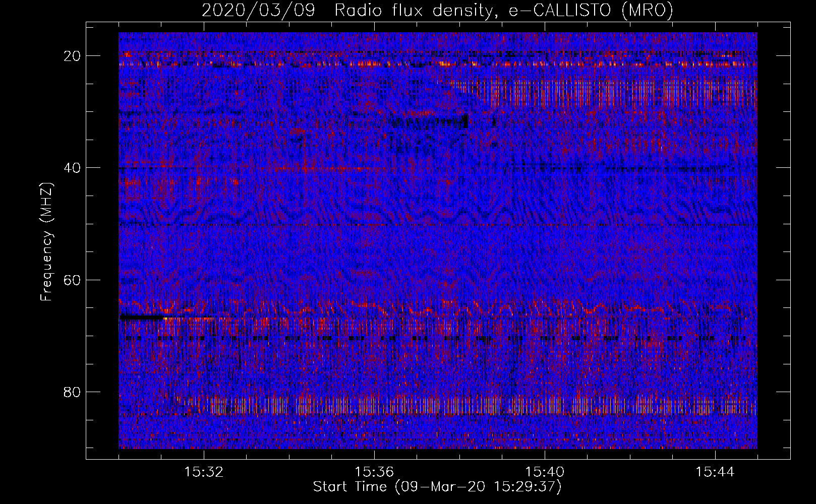Click the black block near 32 MHz mid-plot

pyautogui.click(x=464, y=121)
